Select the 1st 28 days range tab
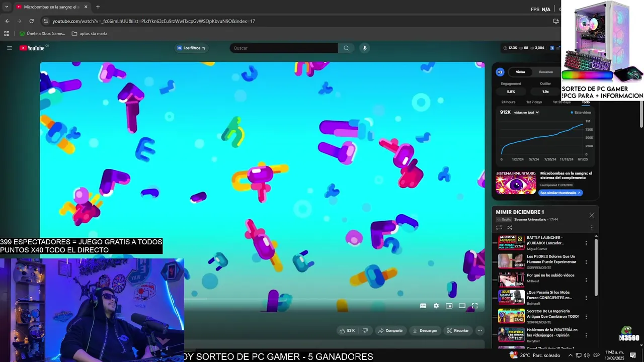644x362 pixels. coord(562,102)
